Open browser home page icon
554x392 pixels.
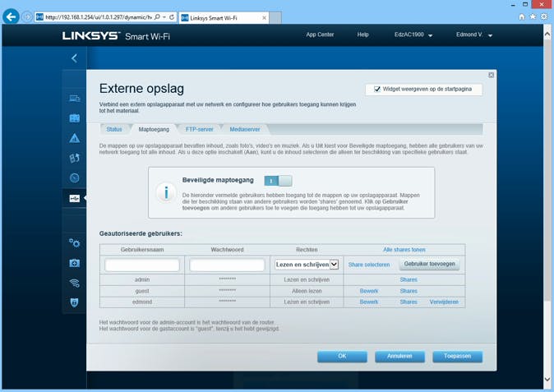click(521, 16)
